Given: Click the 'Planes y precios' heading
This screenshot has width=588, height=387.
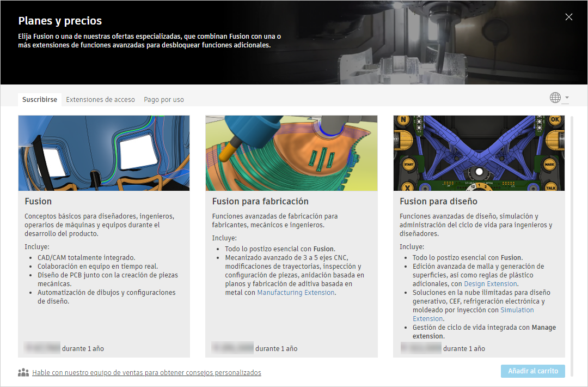Looking at the screenshot, I should tap(60, 21).
